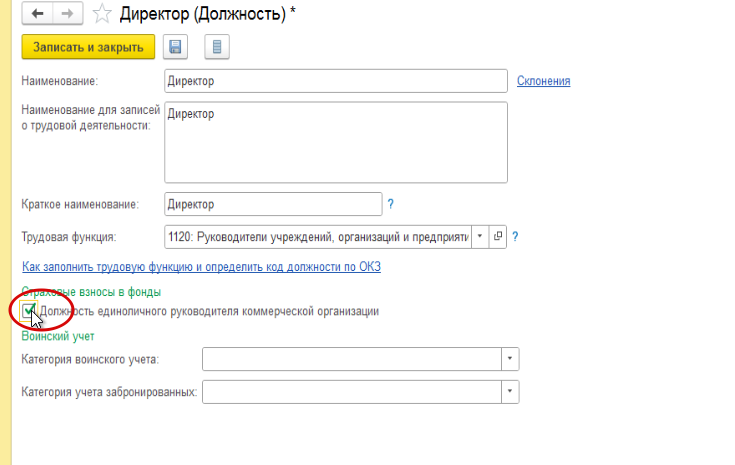Toggle Должность единоличного руководителя checkbox
The height and width of the screenshot is (465, 735).
click(29, 312)
